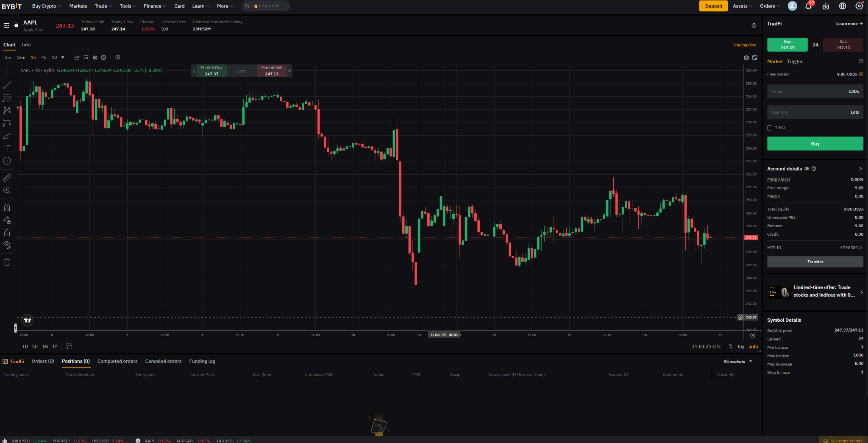Activate the zoom in tool
868x443 pixels.
[7, 190]
